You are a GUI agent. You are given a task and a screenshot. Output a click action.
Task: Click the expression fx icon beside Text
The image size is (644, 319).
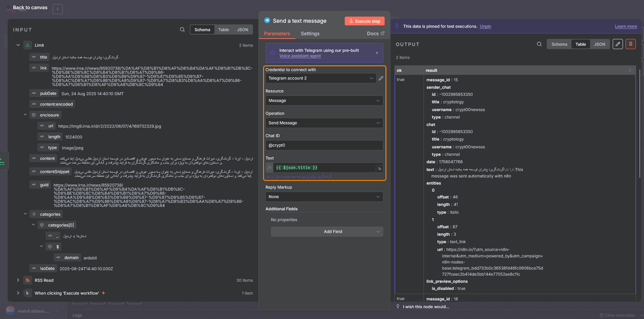[x=270, y=168]
